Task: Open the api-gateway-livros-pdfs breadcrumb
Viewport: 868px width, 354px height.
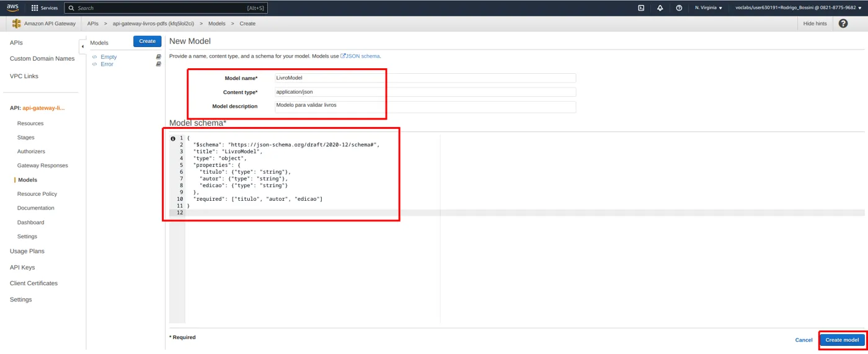Action: tap(153, 24)
